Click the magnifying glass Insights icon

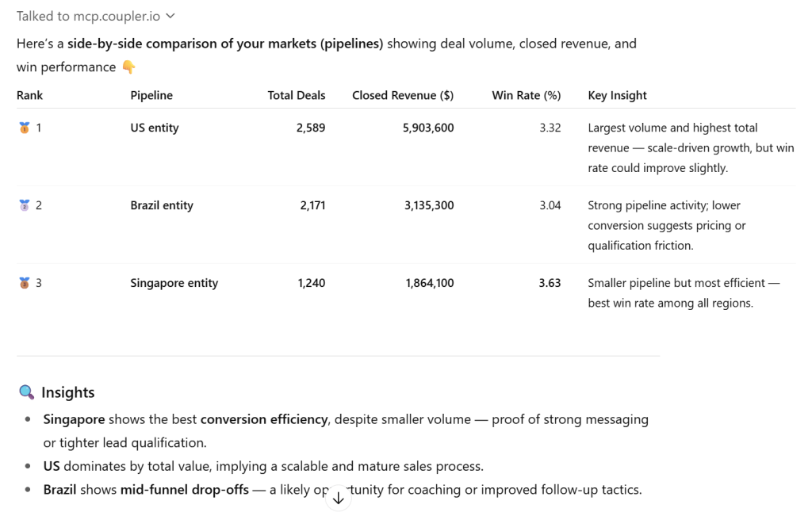coord(26,392)
